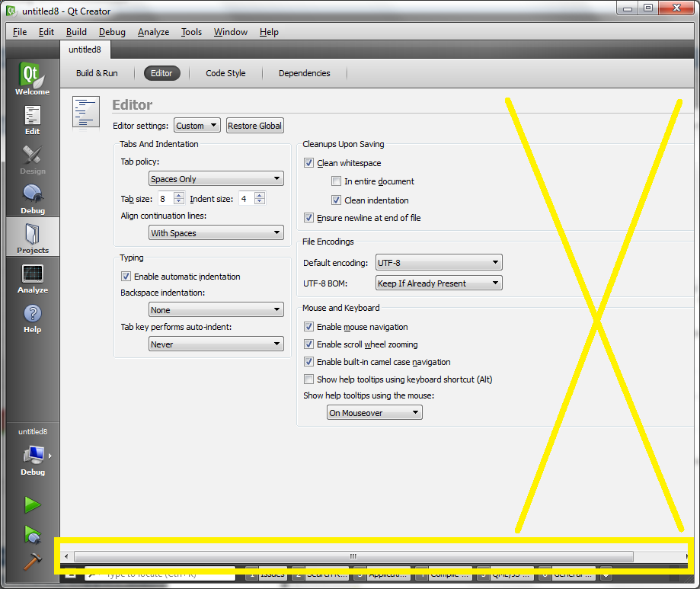Screen dimensions: 700x589
Task: Switch to Edit mode
Action: 32,120
